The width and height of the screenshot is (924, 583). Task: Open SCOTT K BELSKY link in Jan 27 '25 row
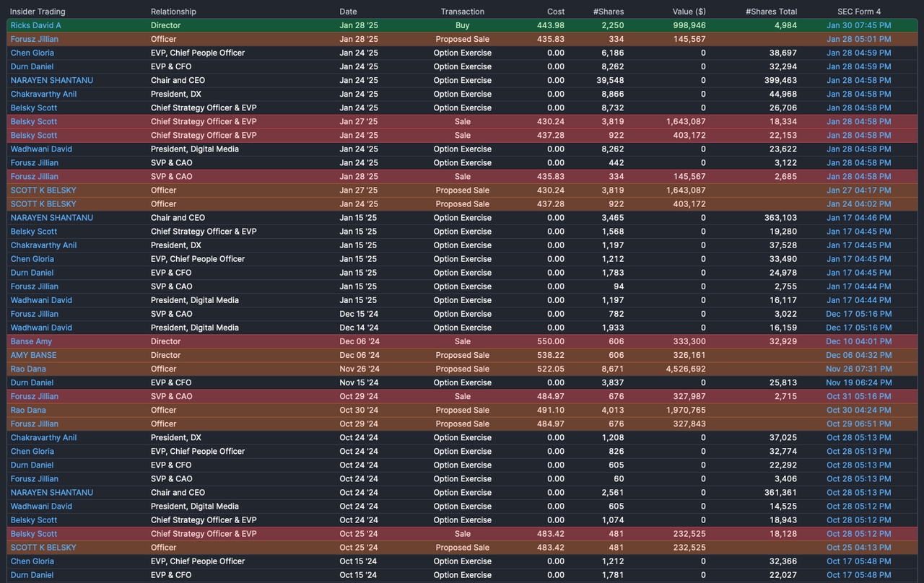pos(43,190)
